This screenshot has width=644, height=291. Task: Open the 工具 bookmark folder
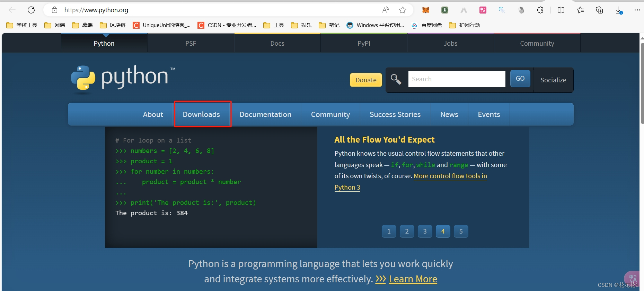pos(274,25)
